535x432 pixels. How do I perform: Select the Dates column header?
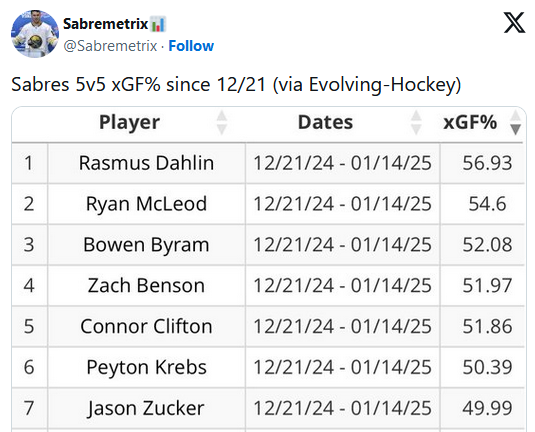(x=325, y=122)
